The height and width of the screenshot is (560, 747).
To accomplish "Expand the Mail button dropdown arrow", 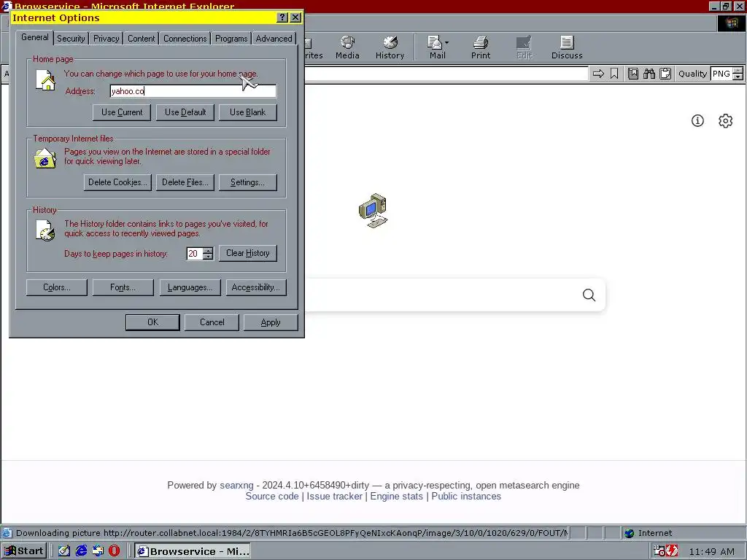I will (x=447, y=43).
